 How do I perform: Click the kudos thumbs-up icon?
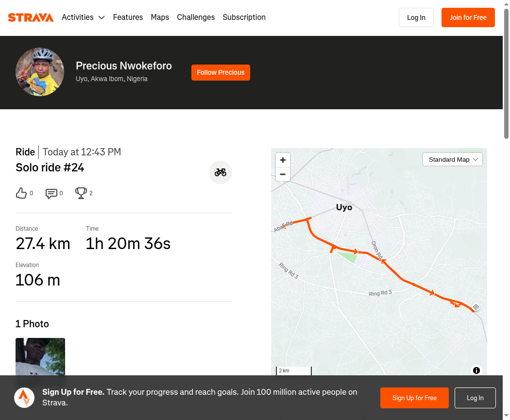[x=21, y=193]
